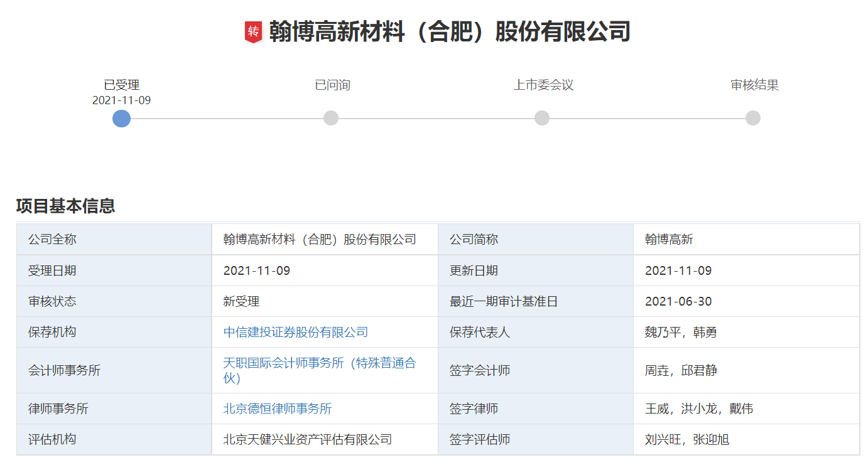Screen dimensions: 868x465
Task: Click the 已问询 stage label
Action: (x=332, y=85)
